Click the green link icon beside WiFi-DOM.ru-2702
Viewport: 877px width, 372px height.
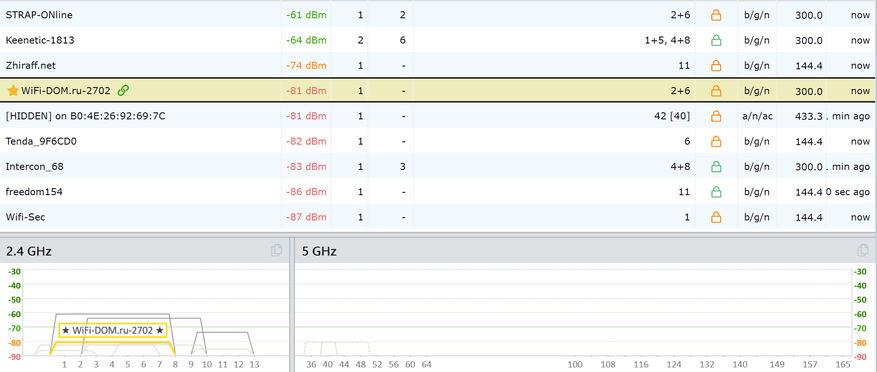(124, 90)
